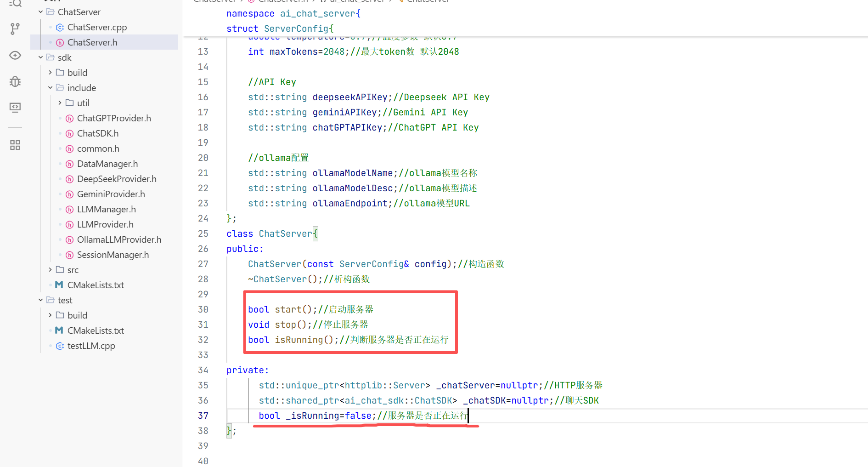This screenshot has width=868, height=467.
Task: Click the ChatGPTProvider.h header icon
Action: 69,119
